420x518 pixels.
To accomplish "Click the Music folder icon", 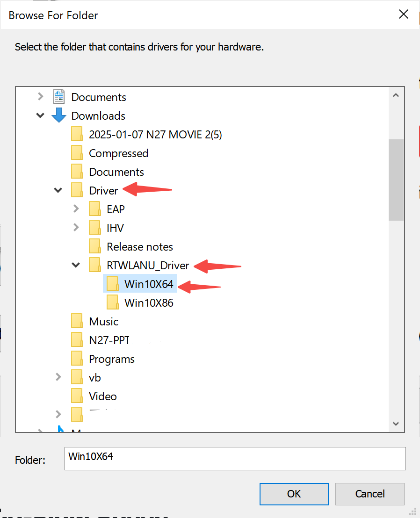I will pos(77,321).
